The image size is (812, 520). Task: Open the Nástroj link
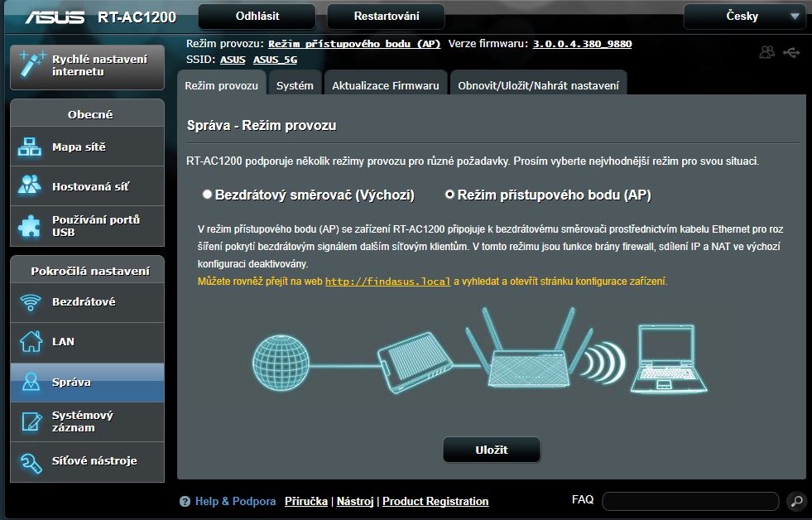pos(355,501)
